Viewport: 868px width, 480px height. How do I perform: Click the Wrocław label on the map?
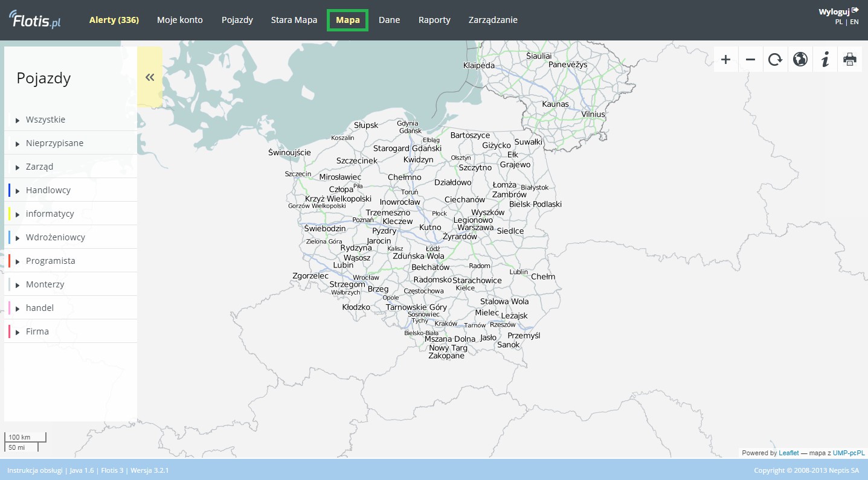pos(366,278)
